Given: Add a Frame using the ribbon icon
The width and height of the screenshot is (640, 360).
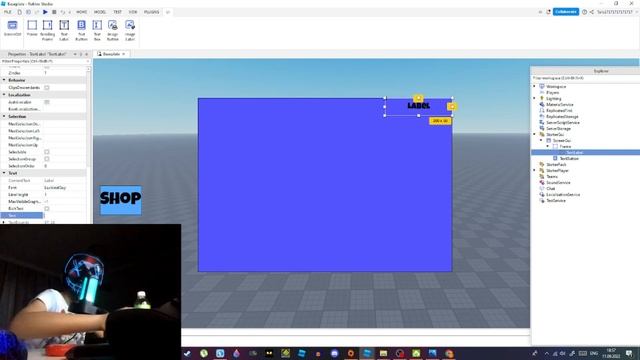Looking at the screenshot, I should coord(32,29).
